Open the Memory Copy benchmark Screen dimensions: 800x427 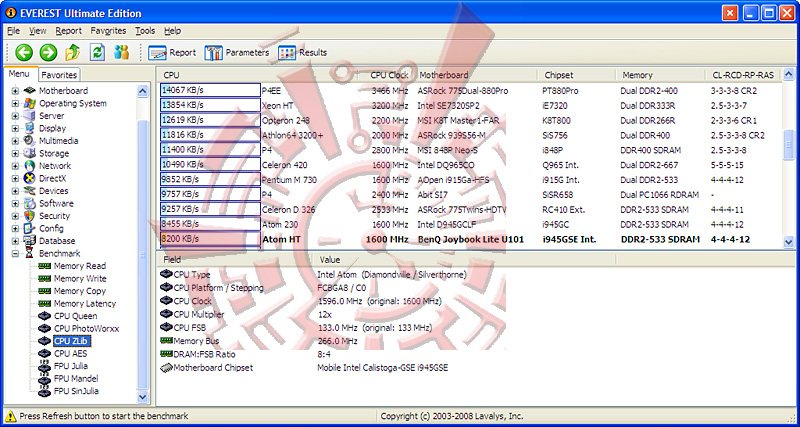(x=80, y=291)
